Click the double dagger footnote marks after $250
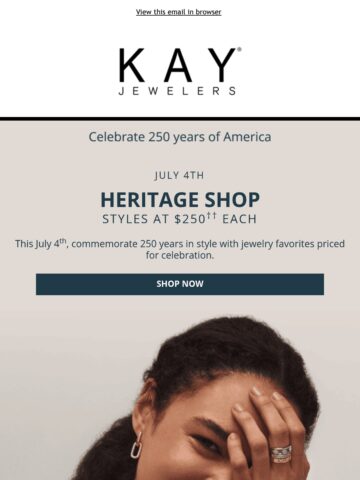 (211, 216)
